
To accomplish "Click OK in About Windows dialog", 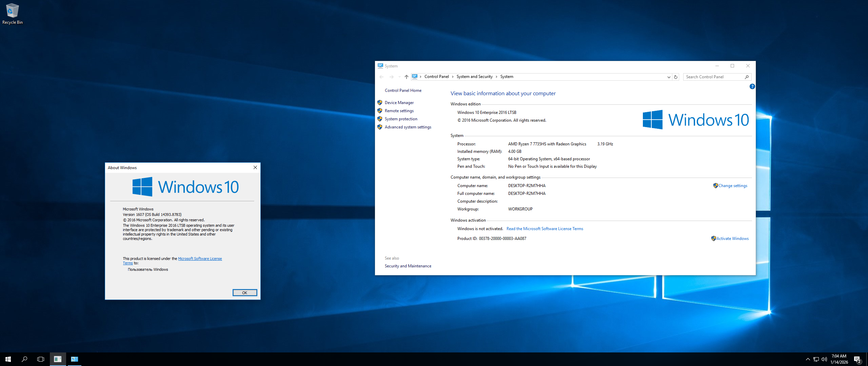I will [244, 293].
